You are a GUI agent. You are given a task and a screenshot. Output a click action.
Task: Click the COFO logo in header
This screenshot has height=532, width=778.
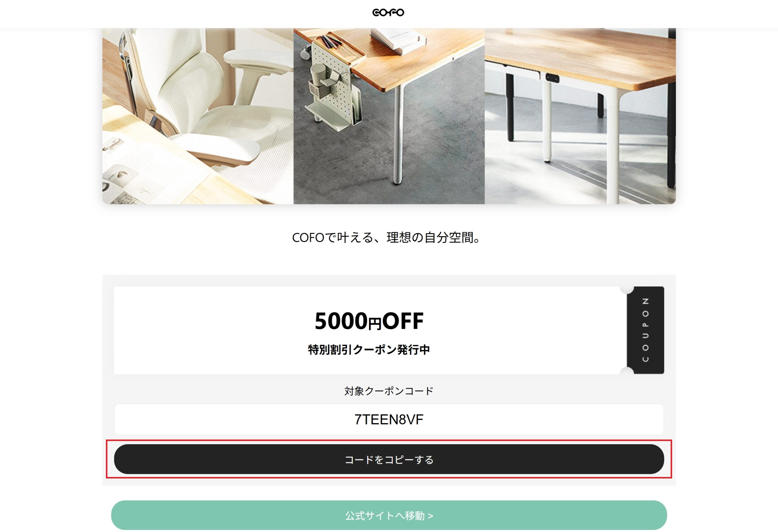[x=388, y=12]
